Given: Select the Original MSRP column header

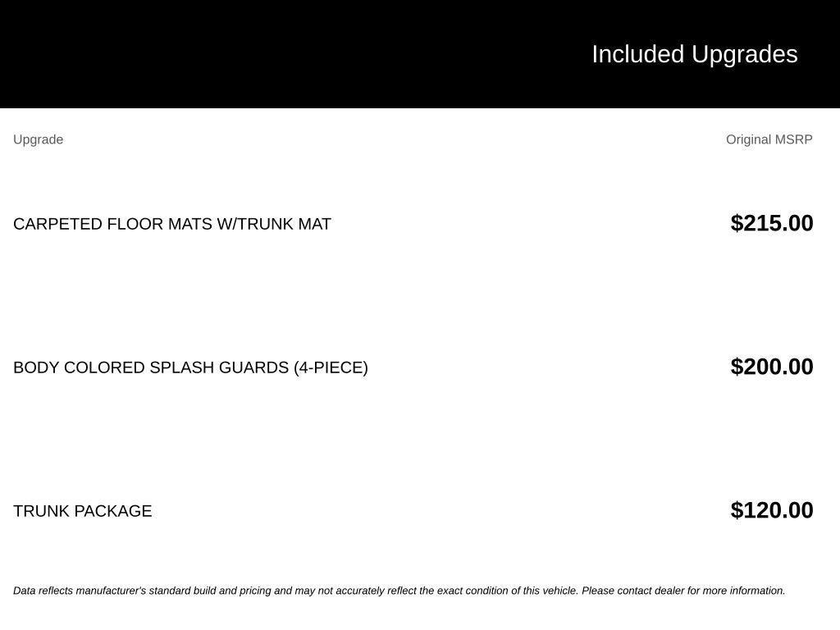Looking at the screenshot, I should click(x=769, y=139).
